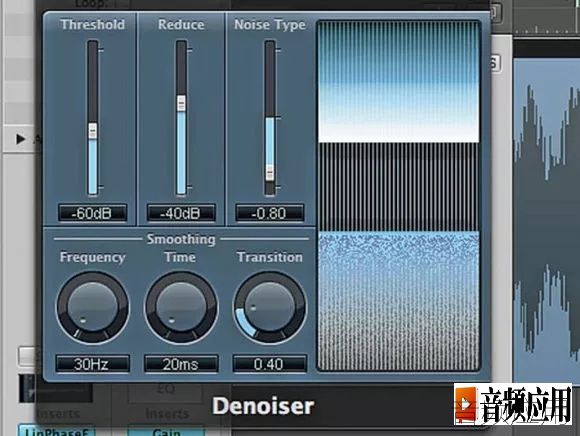
Task: Click the Time smoothing knob
Action: pyautogui.click(x=181, y=308)
